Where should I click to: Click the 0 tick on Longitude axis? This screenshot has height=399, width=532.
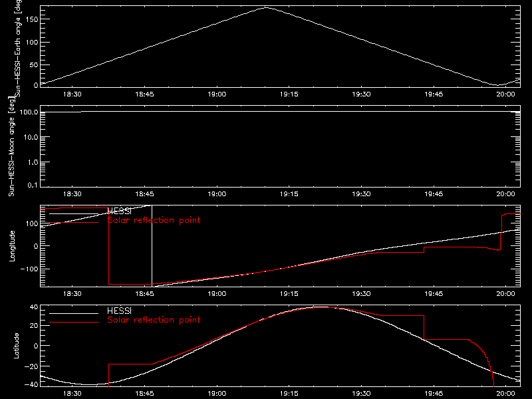coord(36,246)
